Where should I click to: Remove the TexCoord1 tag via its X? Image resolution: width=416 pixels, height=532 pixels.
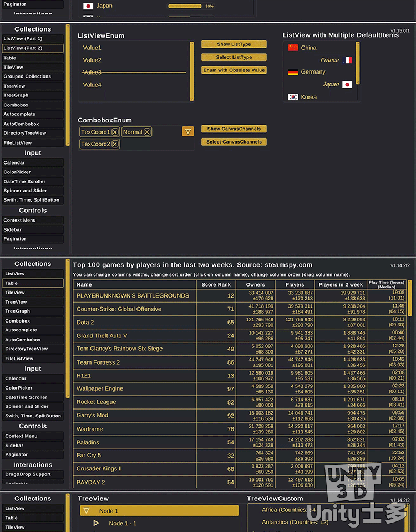point(115,132)
